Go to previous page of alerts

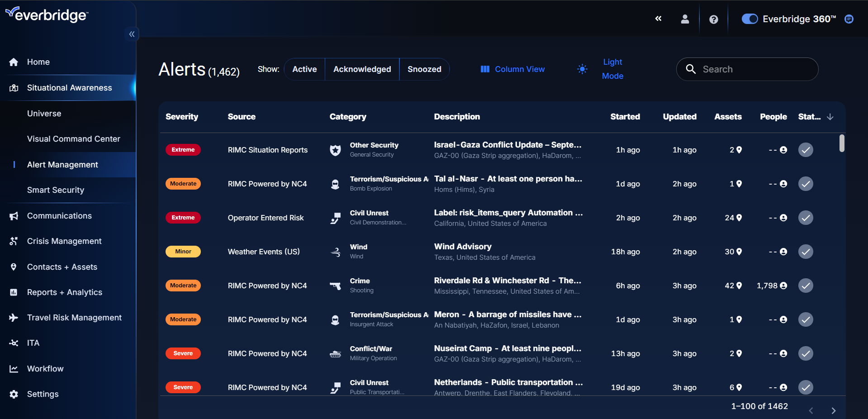811,410
